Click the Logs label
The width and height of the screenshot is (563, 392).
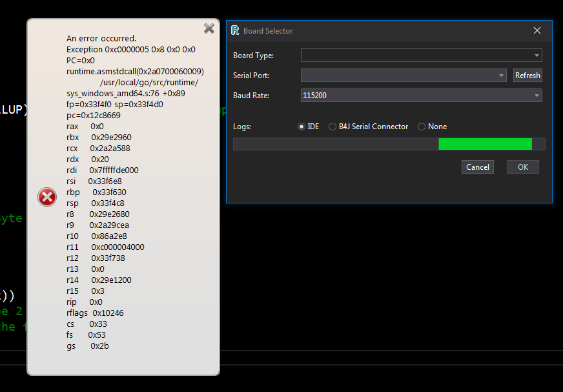click(242, 127)
